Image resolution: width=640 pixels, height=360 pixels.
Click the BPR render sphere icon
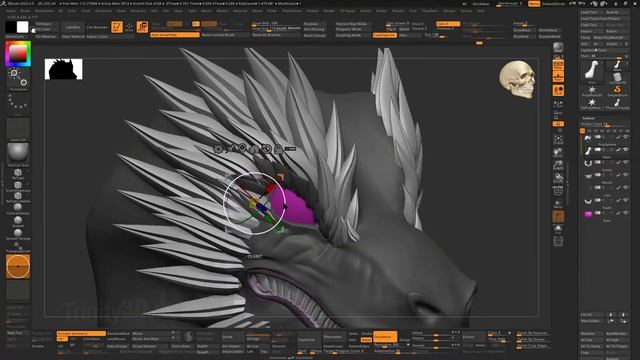tap(558, 47)
